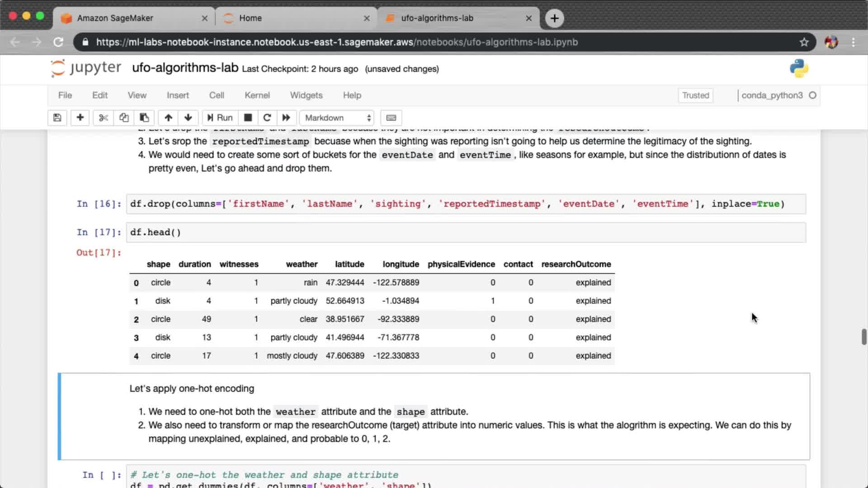This screenshot has width=868, height=488.
Task: Open the Cell menu
Action: point(216,95)
